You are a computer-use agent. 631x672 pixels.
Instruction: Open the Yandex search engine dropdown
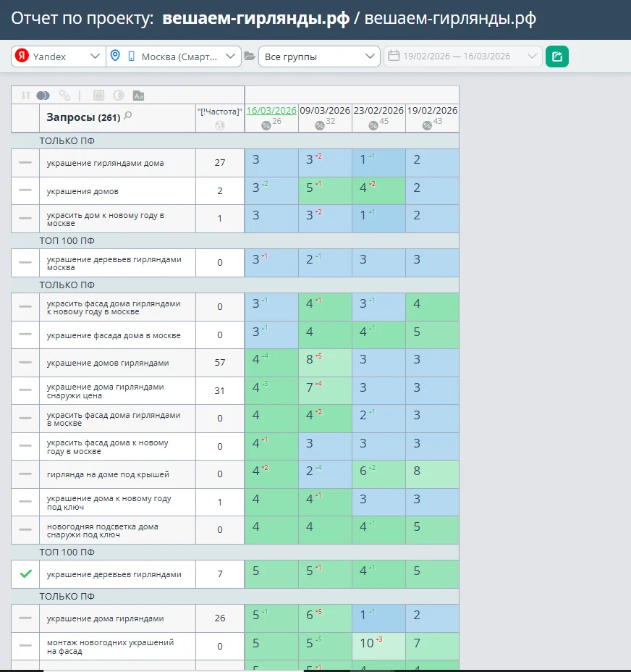[58, 56]
